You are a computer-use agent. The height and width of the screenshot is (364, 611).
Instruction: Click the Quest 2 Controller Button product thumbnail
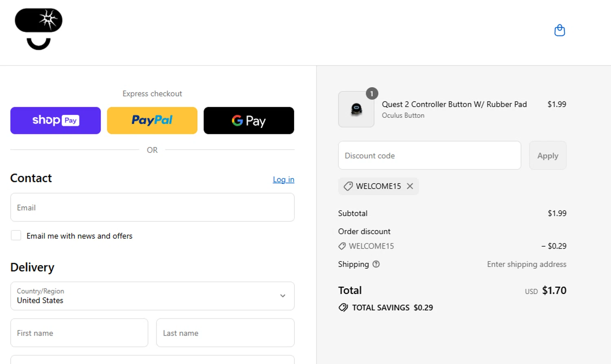tap(356, 109)
